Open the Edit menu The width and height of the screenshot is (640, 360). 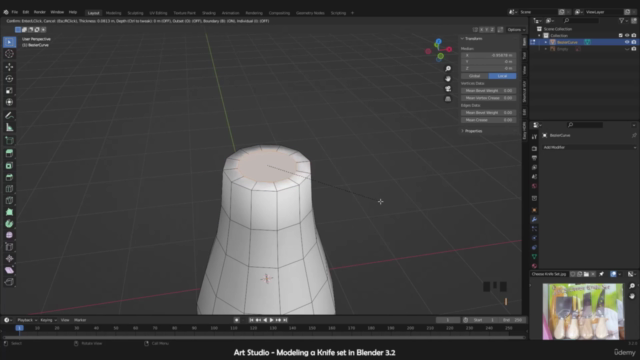coord(26,12)
